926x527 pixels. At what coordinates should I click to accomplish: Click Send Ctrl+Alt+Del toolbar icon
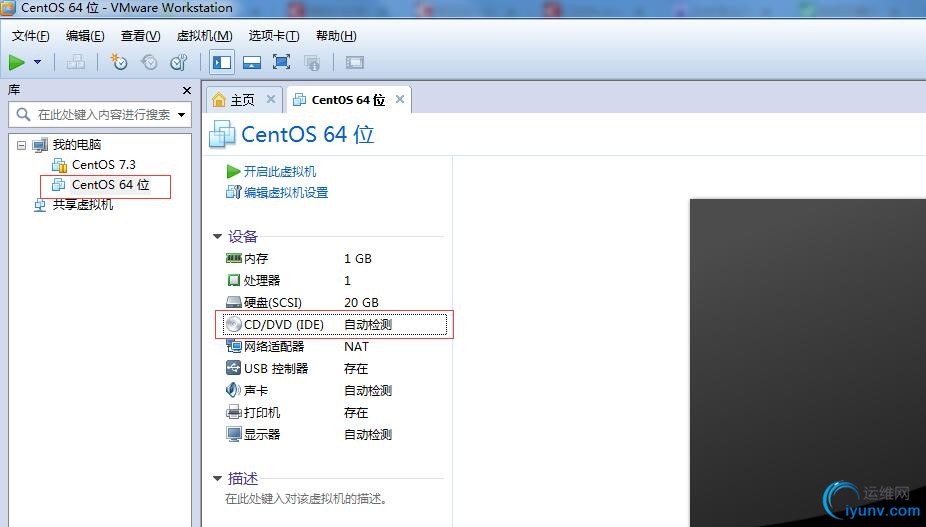(76, 62)
